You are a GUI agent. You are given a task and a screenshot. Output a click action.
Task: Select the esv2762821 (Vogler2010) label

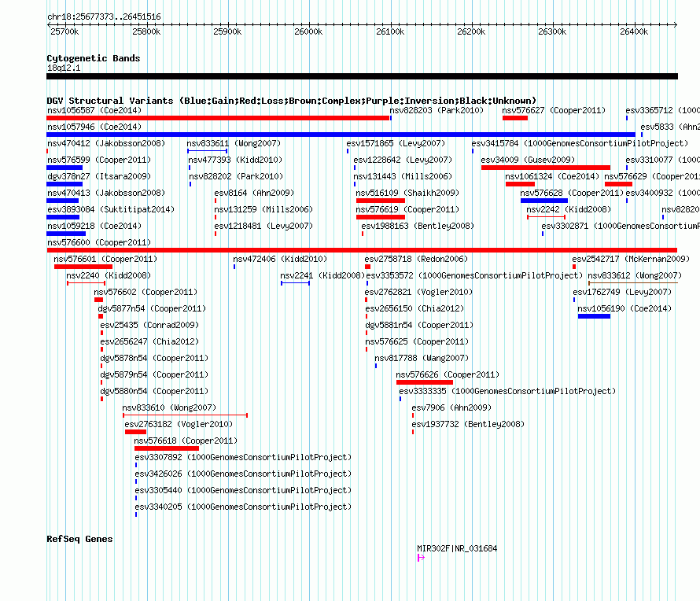418,292
